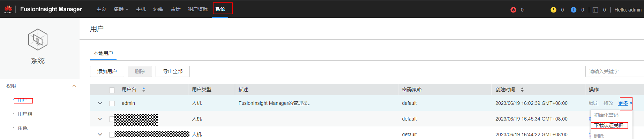The width and height of the screenshot is (644, 139).
Task: Go to the 租户资源 tab
Action: [x=198, y=9]
